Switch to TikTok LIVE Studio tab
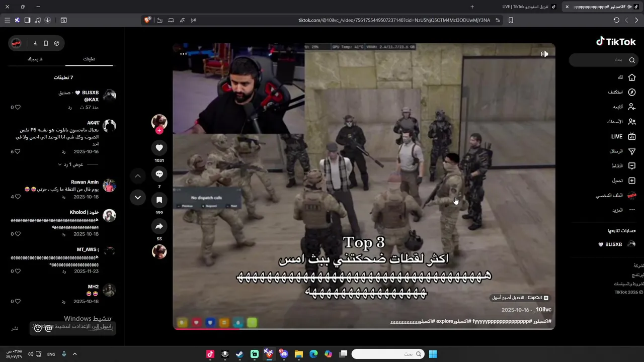 click(528, 7)
